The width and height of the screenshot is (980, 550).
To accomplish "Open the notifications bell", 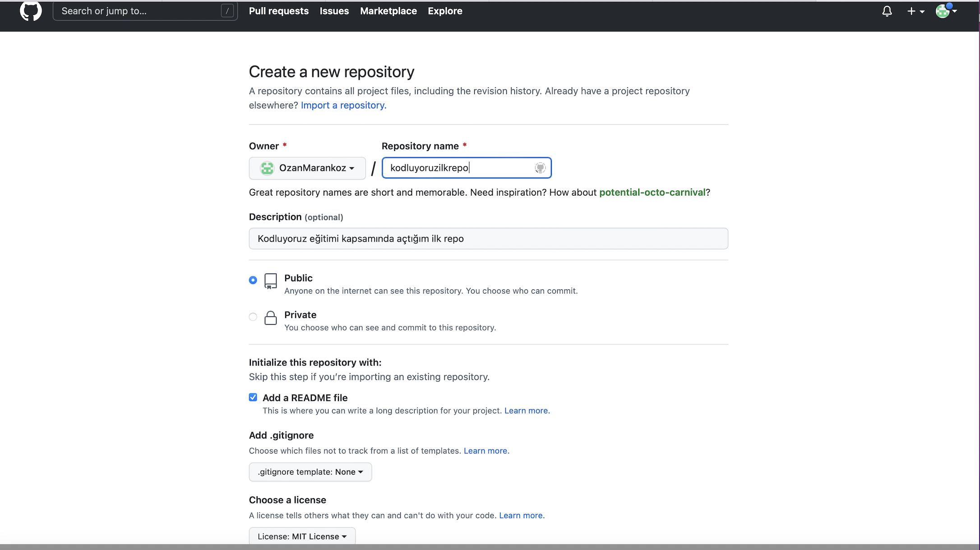I will [887, 11].
